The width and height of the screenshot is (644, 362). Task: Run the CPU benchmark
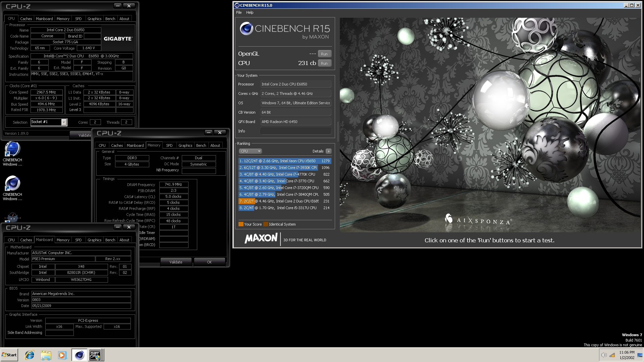click(x=324, y=63)
